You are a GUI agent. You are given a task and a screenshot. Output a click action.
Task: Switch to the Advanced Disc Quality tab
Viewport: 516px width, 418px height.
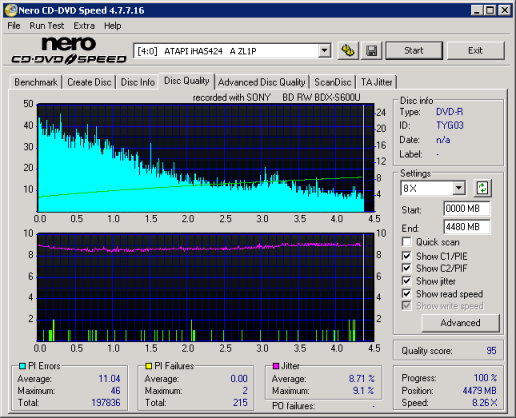262,82
